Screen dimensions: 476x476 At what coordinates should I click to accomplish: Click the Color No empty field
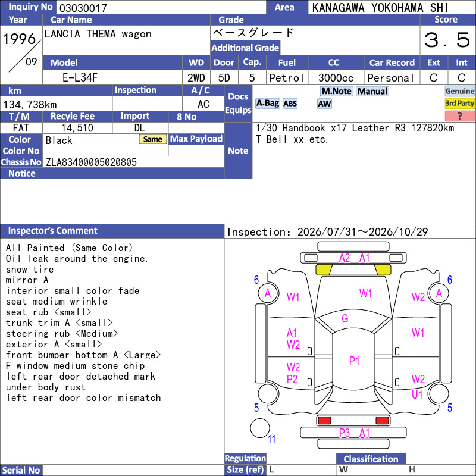pyautogui.click(x=105, y=151)
